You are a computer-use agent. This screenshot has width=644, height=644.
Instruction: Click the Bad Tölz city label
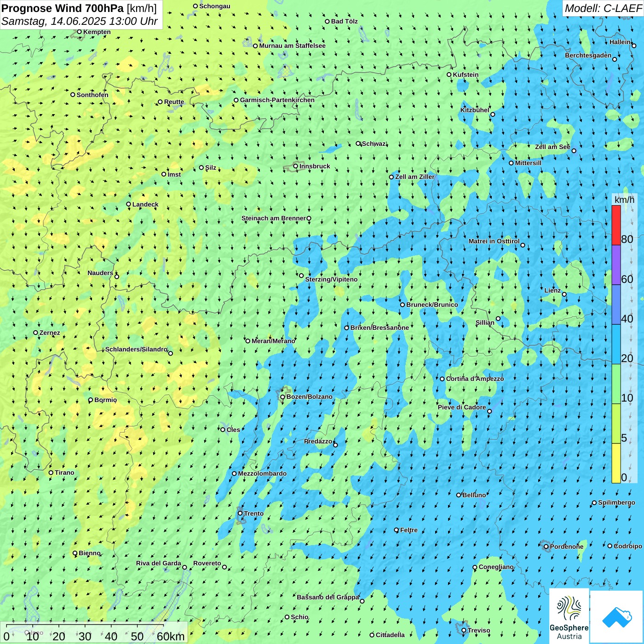tap(345, 21)
